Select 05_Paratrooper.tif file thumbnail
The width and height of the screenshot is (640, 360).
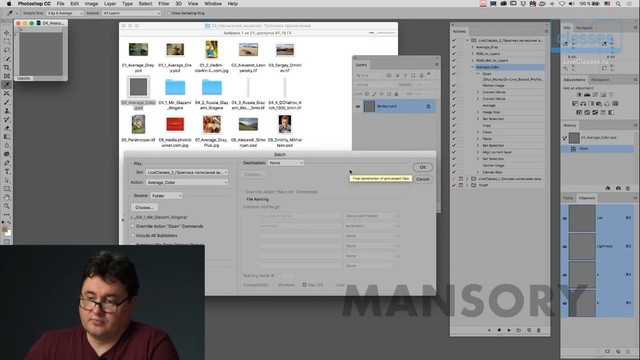coord(138,124)
